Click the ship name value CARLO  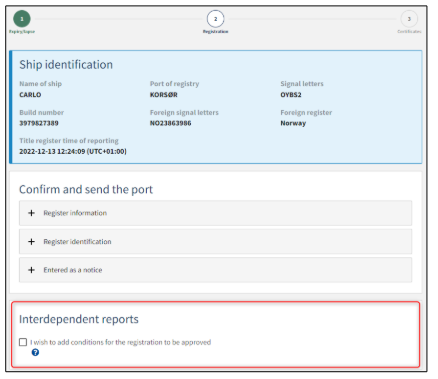pyautogui.click(x=30, y=95)
